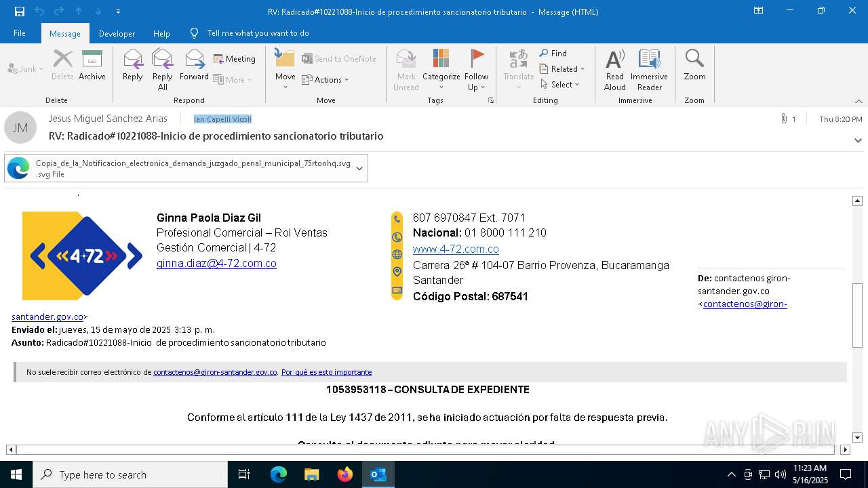Screen dimensions: 868x488
Task: Click contactenos@giron-santander.gov.co in info bar
Action: pos(215,372)
